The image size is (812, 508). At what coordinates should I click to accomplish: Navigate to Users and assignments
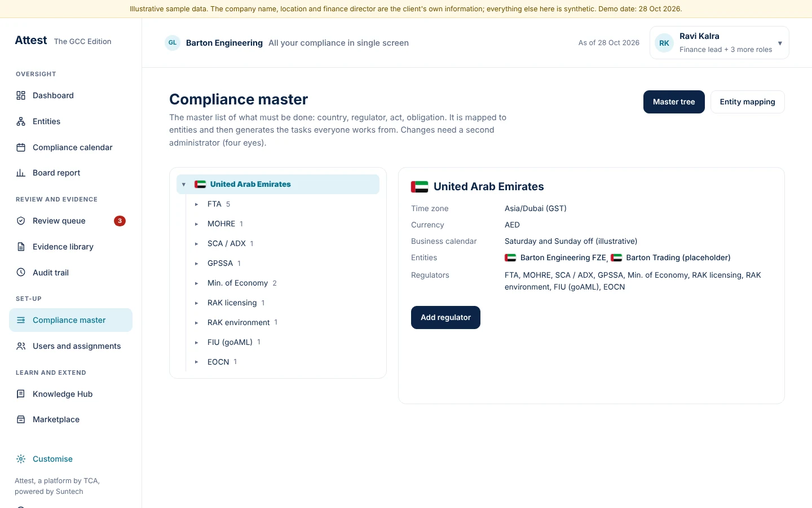[70, 346]
